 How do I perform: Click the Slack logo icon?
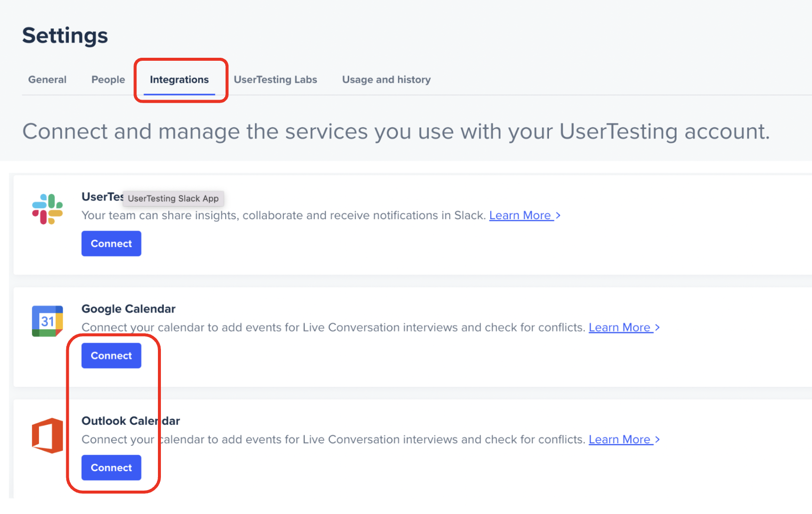(47, 209)
